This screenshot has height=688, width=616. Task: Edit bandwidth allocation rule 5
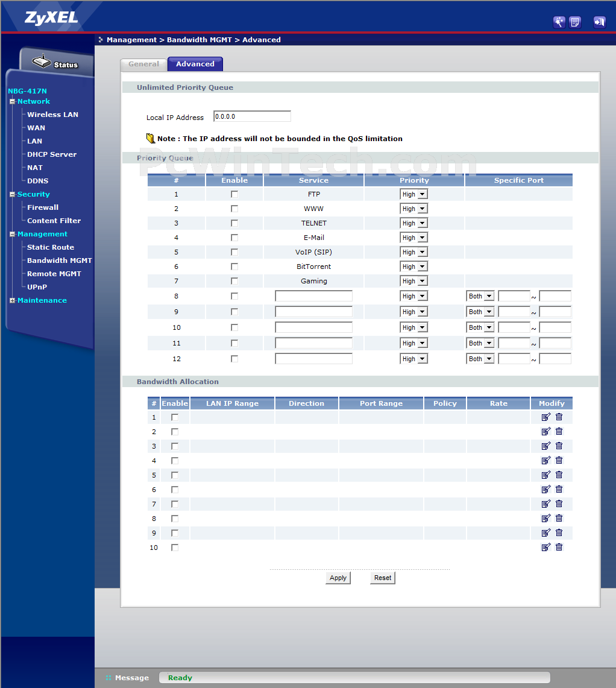(546, 475)
